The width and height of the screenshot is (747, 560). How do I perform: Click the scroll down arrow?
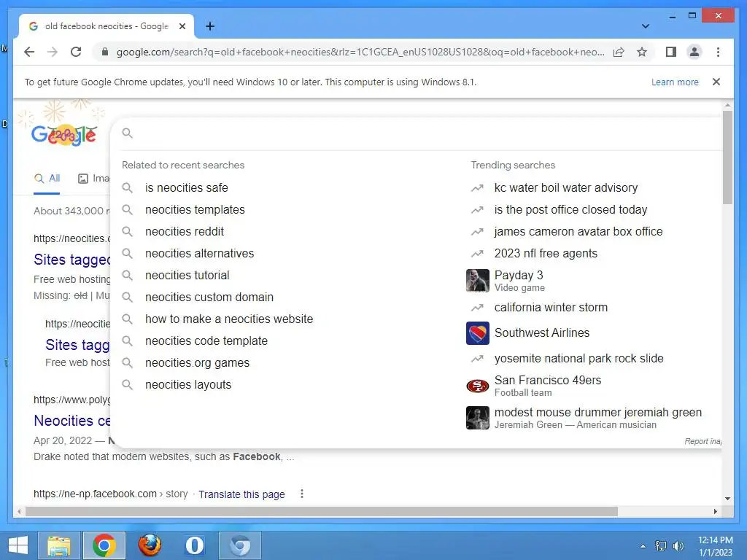(x=727, y=499)
